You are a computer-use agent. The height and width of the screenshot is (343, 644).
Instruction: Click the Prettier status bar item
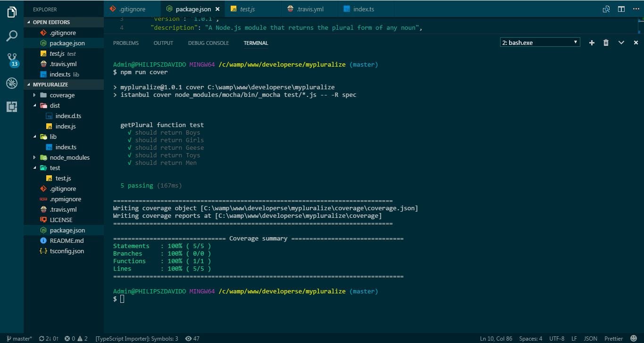[614, 338]
